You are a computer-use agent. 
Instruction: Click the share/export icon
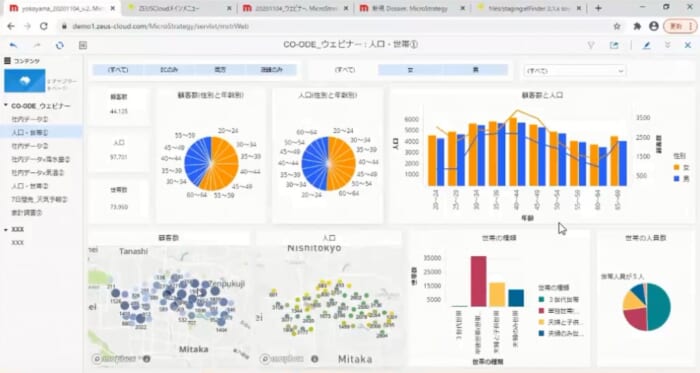pos(614,45)
